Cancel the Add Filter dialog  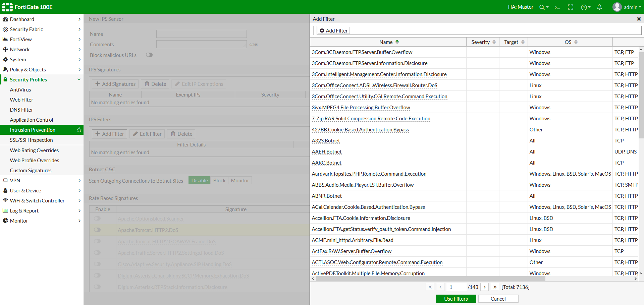click(x=498, y=299)
